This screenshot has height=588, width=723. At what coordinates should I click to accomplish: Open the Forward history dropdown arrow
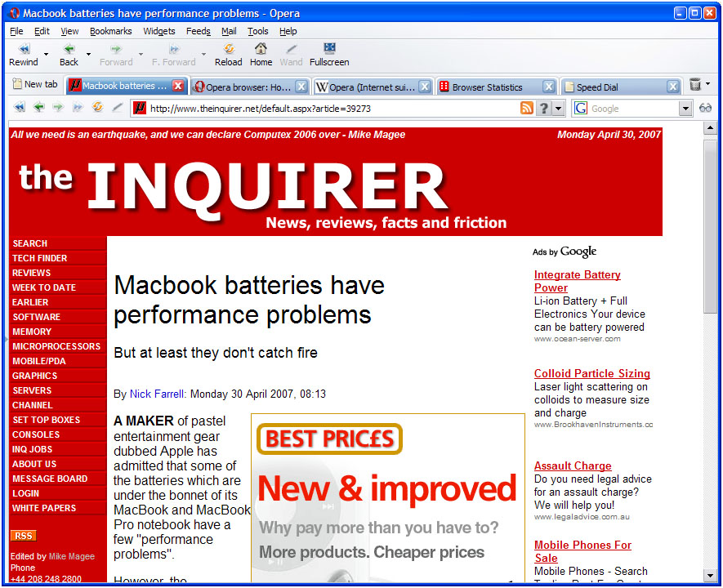pyautogui.click(x=141, y=55)
